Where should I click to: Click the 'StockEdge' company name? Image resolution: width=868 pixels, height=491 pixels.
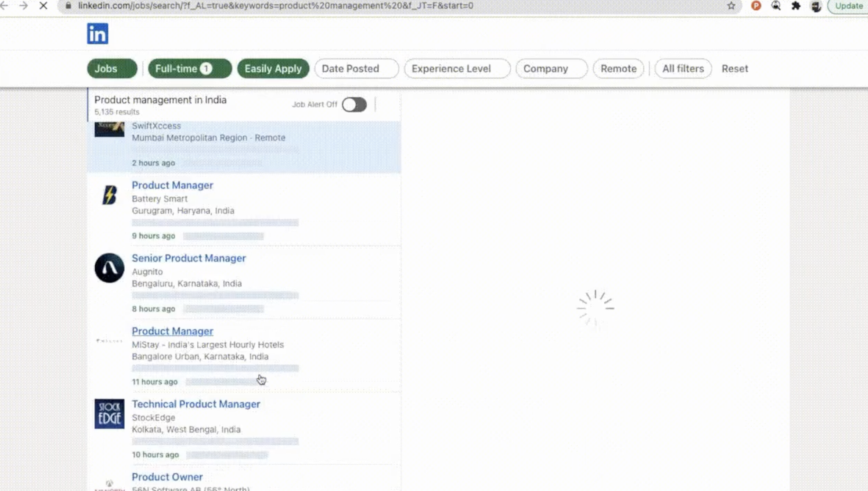click(153, 418)
